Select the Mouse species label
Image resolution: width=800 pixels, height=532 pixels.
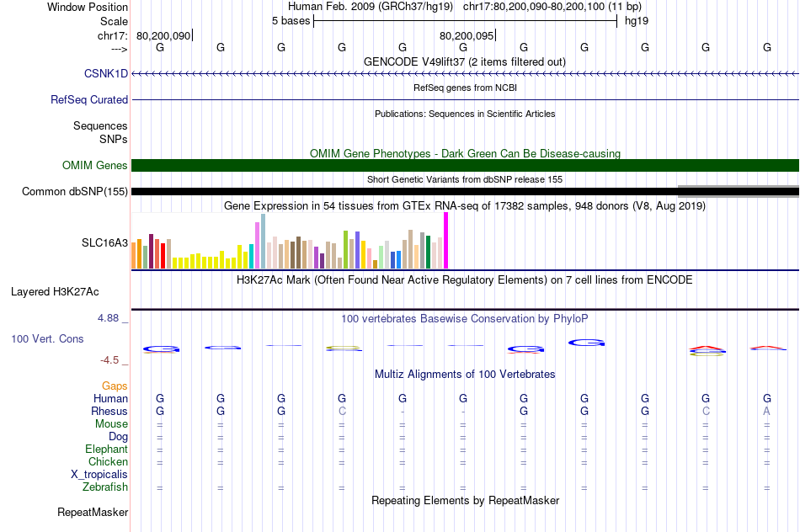(112, 424)
